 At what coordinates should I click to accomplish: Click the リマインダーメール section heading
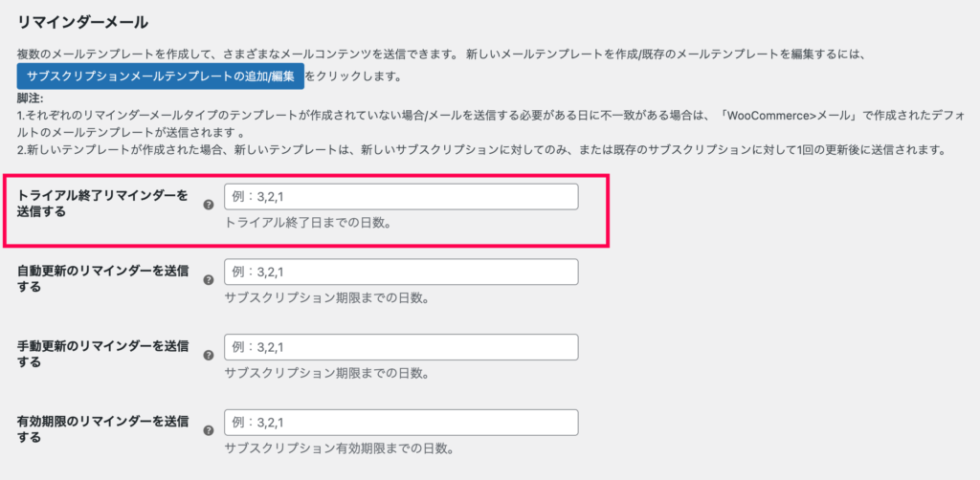tap(82, 24)
